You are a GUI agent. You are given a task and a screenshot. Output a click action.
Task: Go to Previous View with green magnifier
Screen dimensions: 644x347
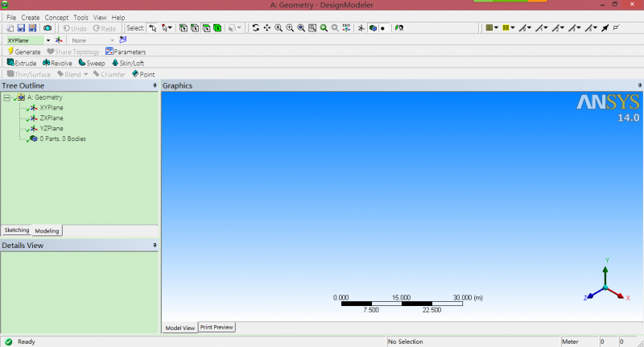(x=324, y=28)
